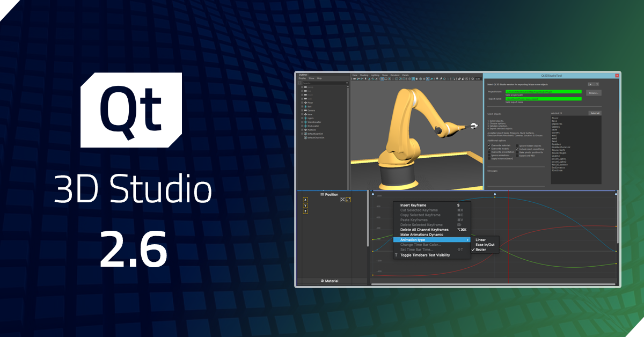Click the Material section icon below Position
This screenshot has width=644, height=337.
322,281
